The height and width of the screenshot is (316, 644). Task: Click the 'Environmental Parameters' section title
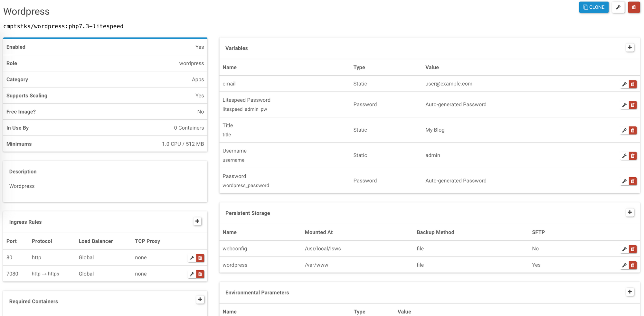coord(257,292)
